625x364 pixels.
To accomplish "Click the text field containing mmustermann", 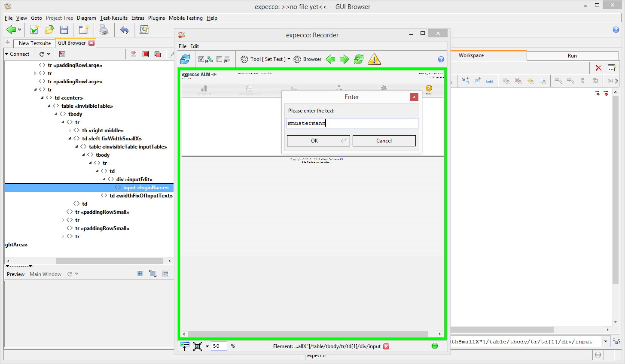I will click(x=352, y=123).
